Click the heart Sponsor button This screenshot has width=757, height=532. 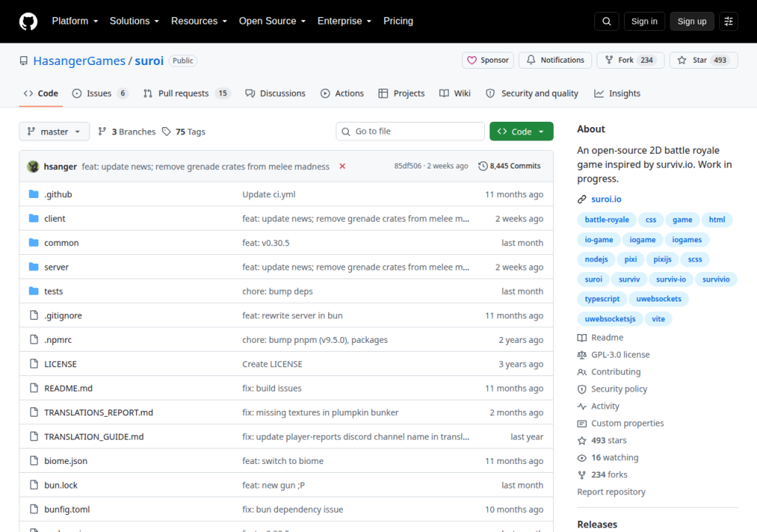click(x=488, y=61)
